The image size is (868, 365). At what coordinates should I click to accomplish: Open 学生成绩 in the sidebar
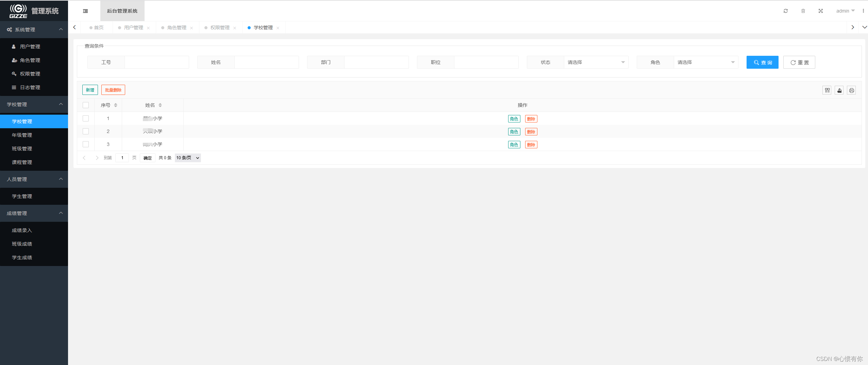[34, 258]
